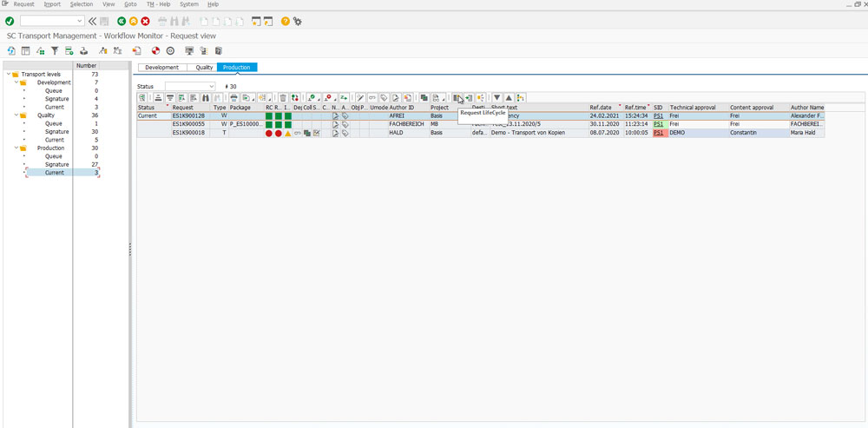Open SAP Help via the orange question mark icon
Viewport: 868px width, 428px height.
pos(286,21)
